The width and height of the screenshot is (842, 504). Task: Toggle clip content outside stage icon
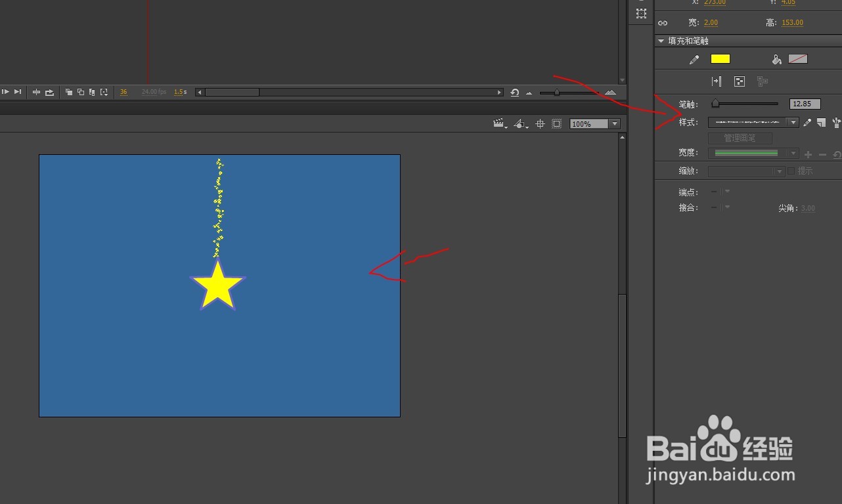point(557,123)
